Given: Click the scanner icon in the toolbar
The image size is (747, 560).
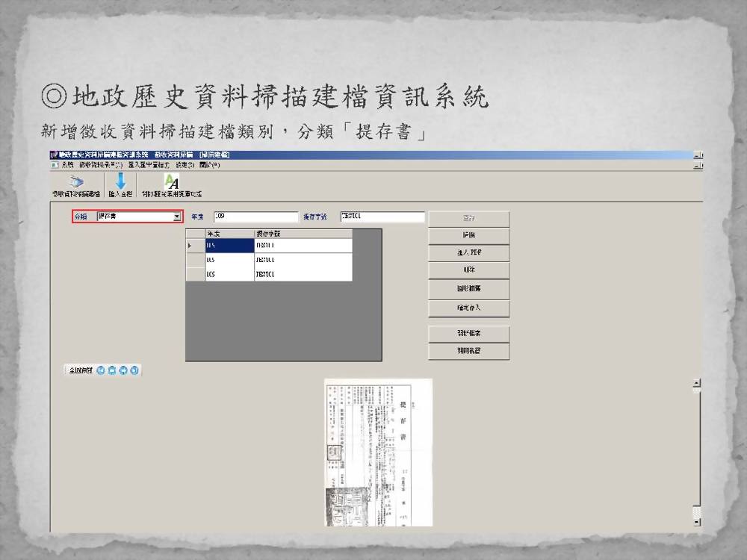Looking at the screenshot, I should [75, 181].
